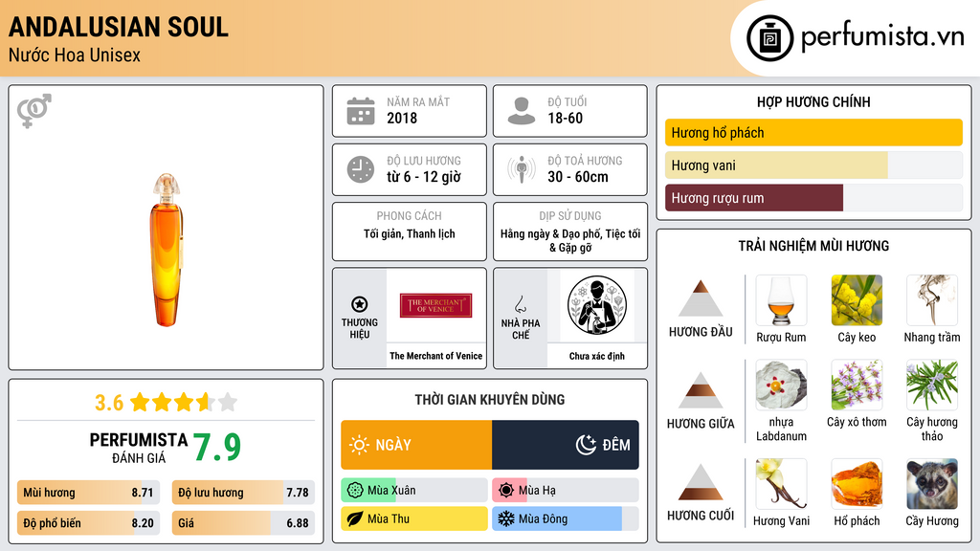Select the Mùa Đông season bar
This screenshot has width=980, height=551.
pos(566,518)
